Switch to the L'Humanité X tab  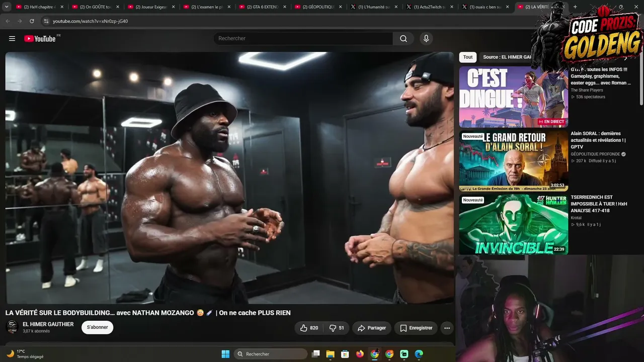(374, 7)
